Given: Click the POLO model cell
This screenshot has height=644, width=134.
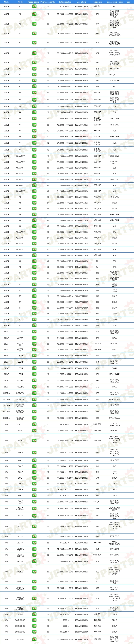Looking at the screenshot, I should [x=20, y=614].
